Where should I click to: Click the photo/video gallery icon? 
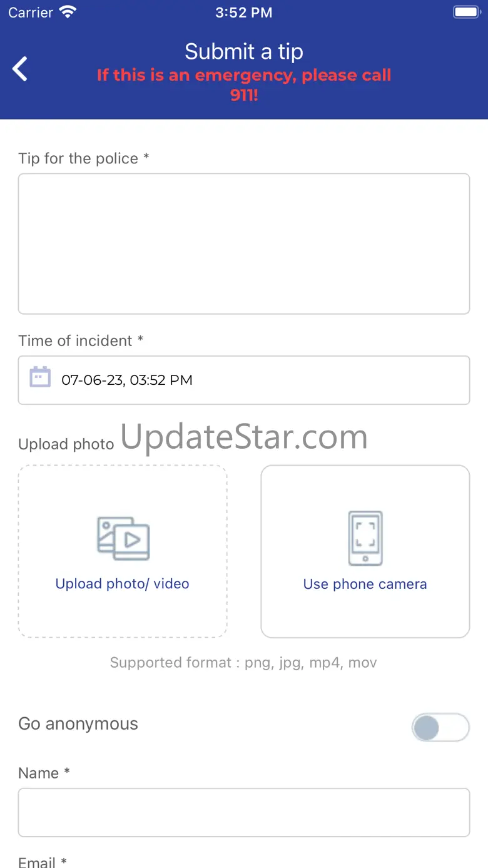pos(123,538)
